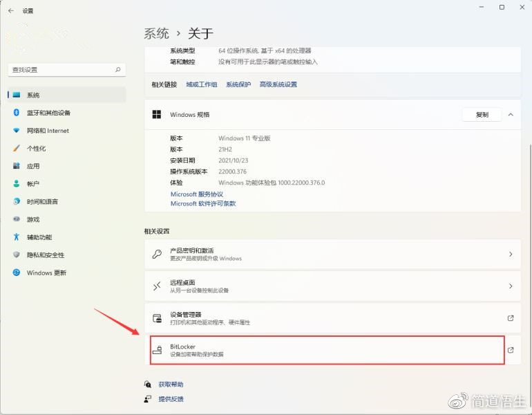Select 辅助功能 in the sidebar
The image size is (532, 415).
point(66,237)
